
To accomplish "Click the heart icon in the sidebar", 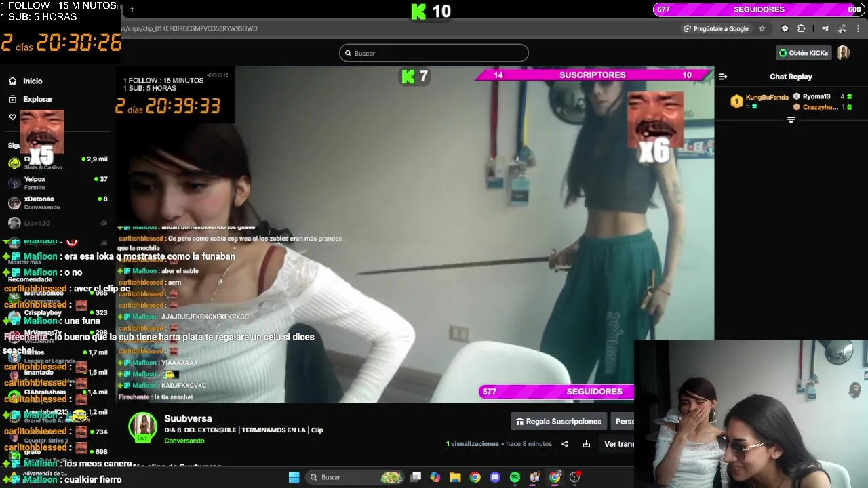I will 12,117.
